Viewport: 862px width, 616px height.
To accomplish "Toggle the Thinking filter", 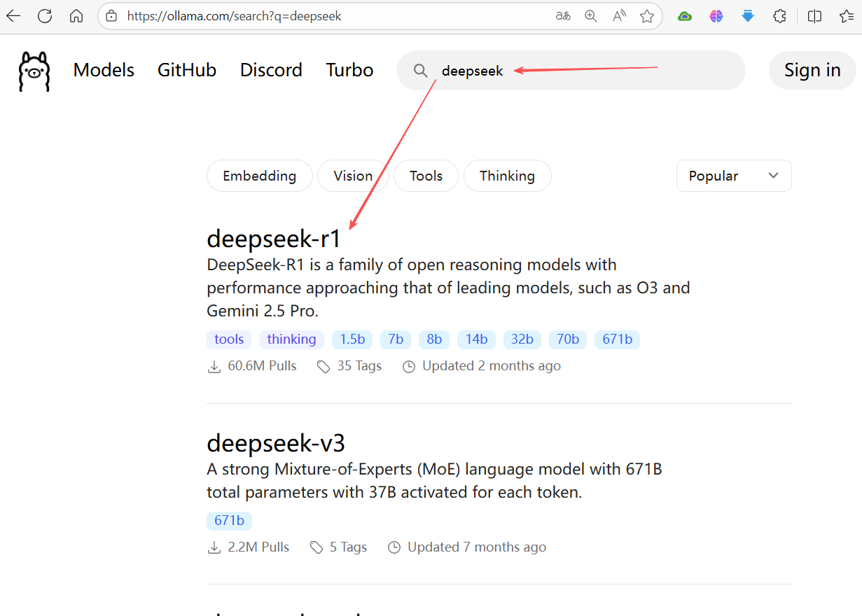I will [x=507, y=176].
